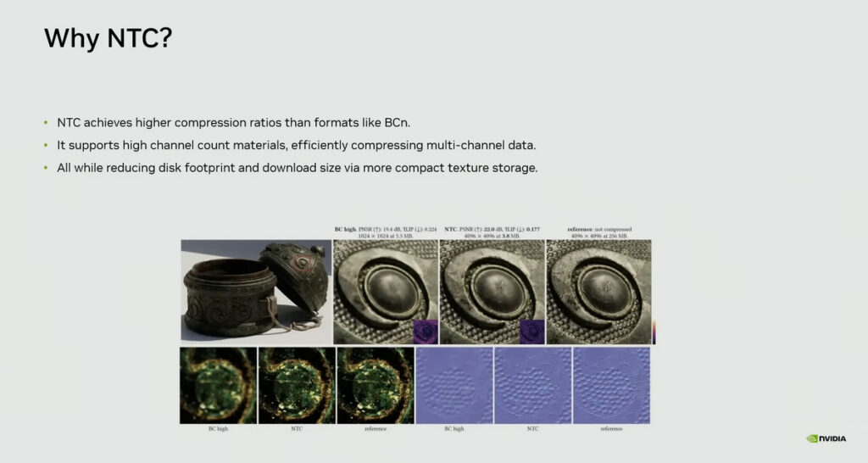Image resolution: width=868 pixels, height=463 pixels.
Task: Click "BC high" label under green crop
Action: [x=218, y=429]
